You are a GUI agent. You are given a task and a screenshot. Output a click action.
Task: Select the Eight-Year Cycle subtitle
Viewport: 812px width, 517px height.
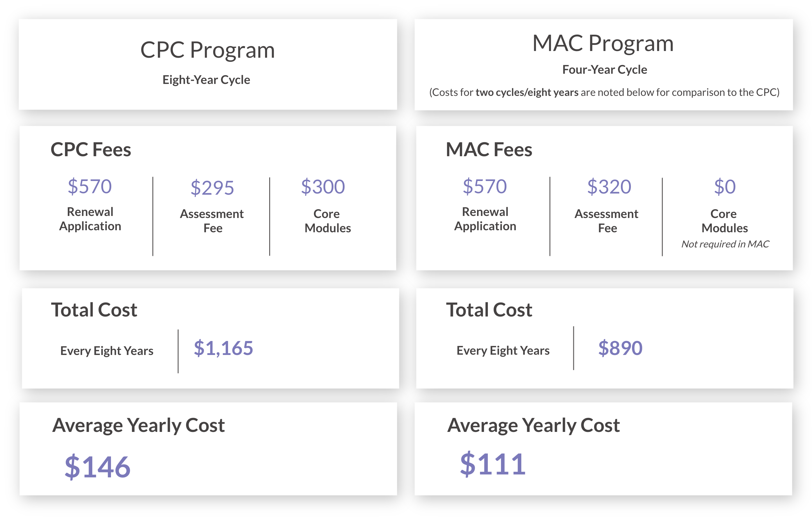coord(206,80)
